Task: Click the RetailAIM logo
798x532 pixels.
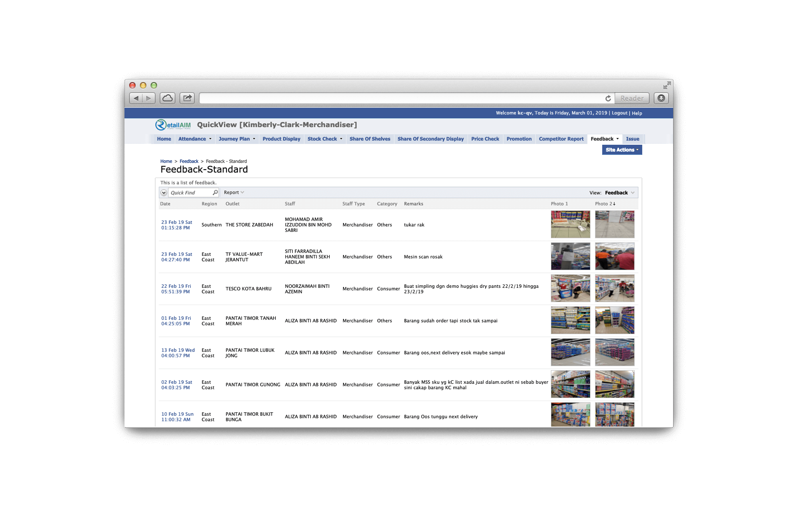Action: click(173, 125)
